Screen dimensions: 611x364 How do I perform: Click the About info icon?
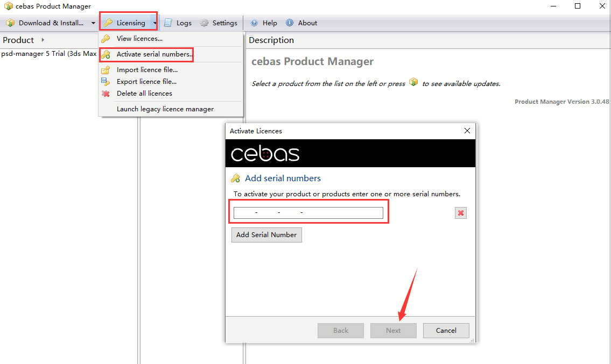coord(290,23)
